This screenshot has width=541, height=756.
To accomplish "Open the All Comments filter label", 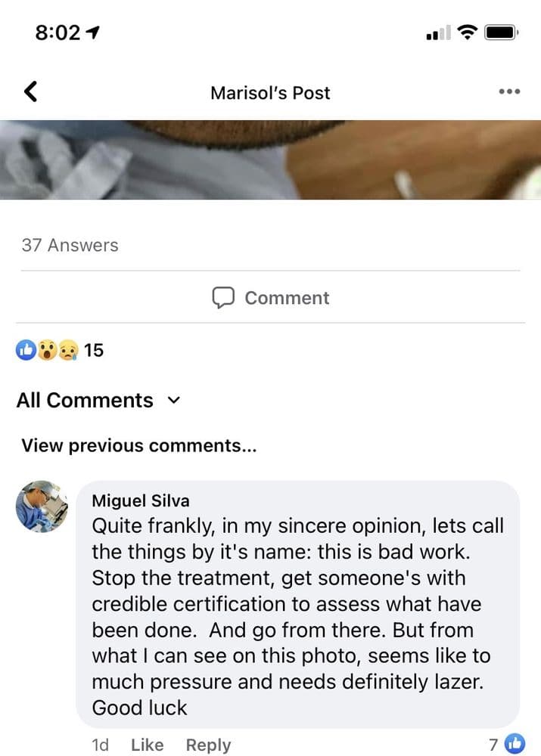I will (x=85, y=400).
